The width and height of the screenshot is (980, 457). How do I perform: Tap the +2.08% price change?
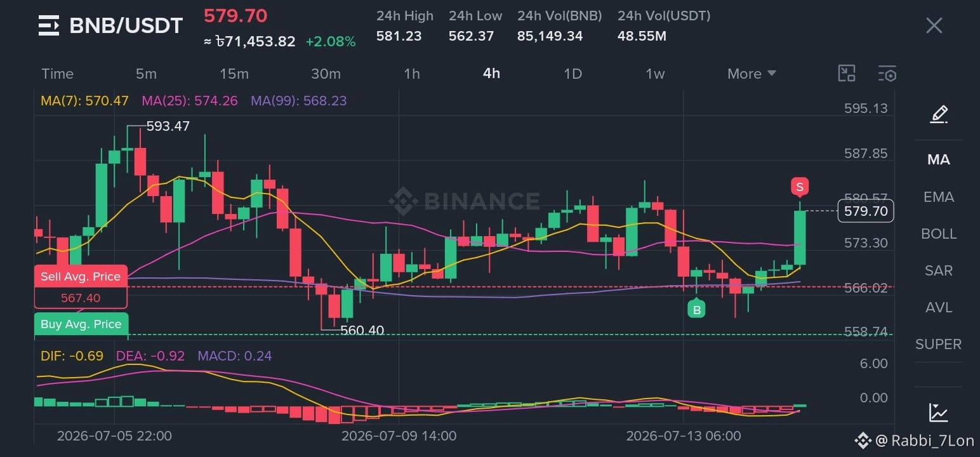331,42
